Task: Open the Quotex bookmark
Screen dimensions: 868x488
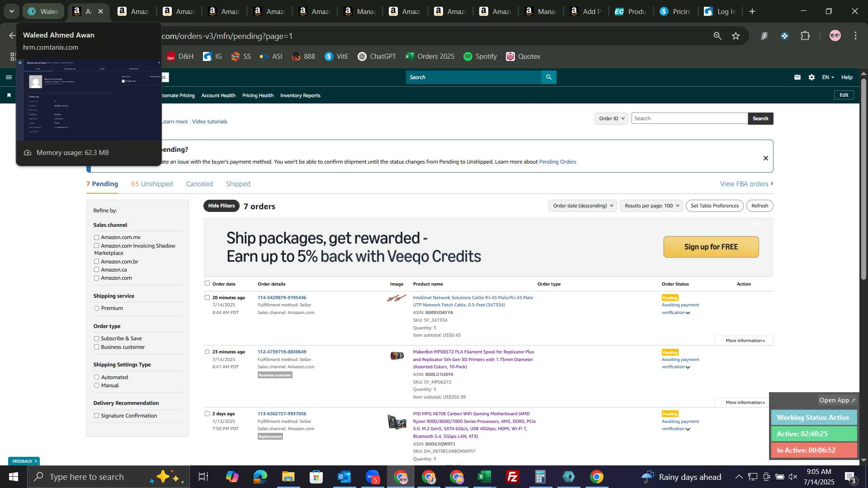Action: [x=523, y=56]
